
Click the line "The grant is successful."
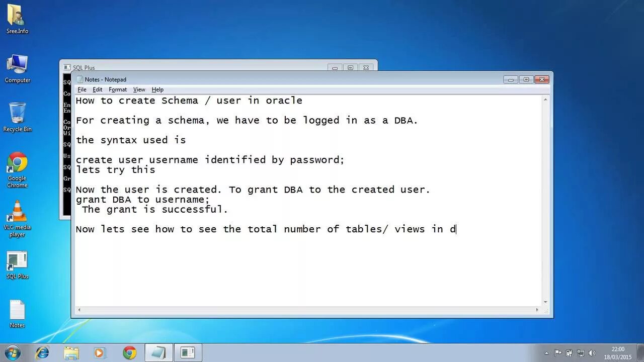click(x=155, y=209)
